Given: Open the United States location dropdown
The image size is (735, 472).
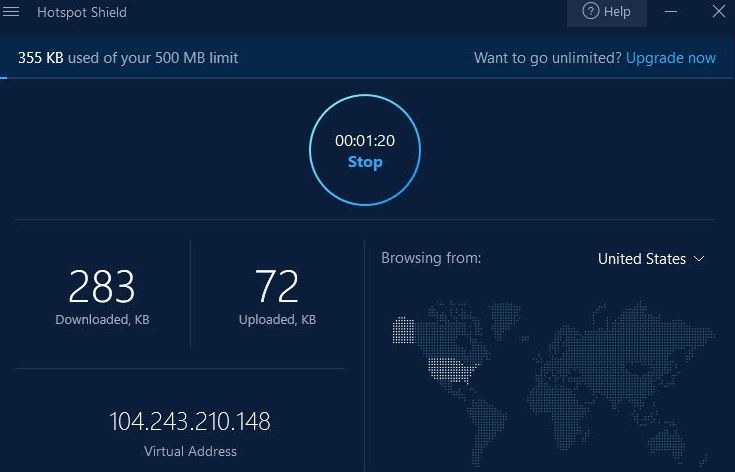Looking at the screenshot, I should (x=651, y=259).
